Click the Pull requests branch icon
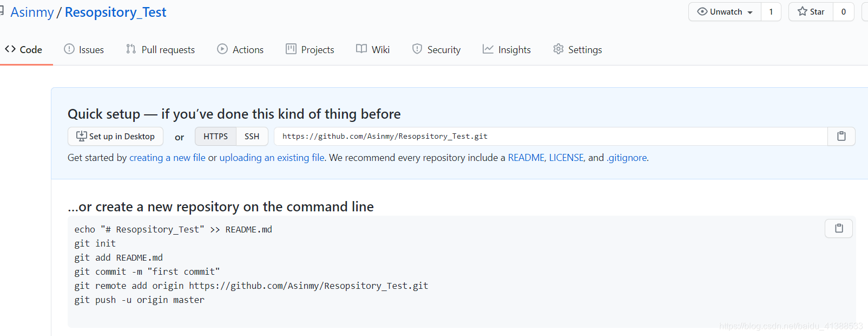This screenshot has width=868, height=336. [131, 49]
